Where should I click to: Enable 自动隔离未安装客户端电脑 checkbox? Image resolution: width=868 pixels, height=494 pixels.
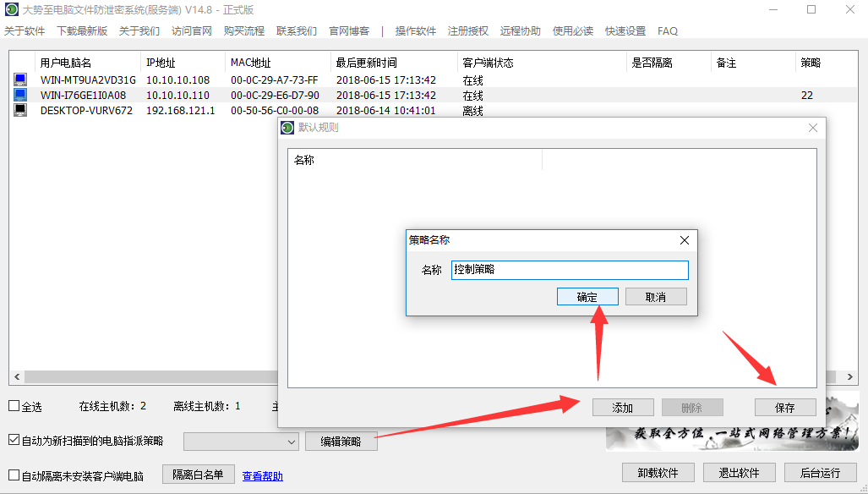point(14,475)
